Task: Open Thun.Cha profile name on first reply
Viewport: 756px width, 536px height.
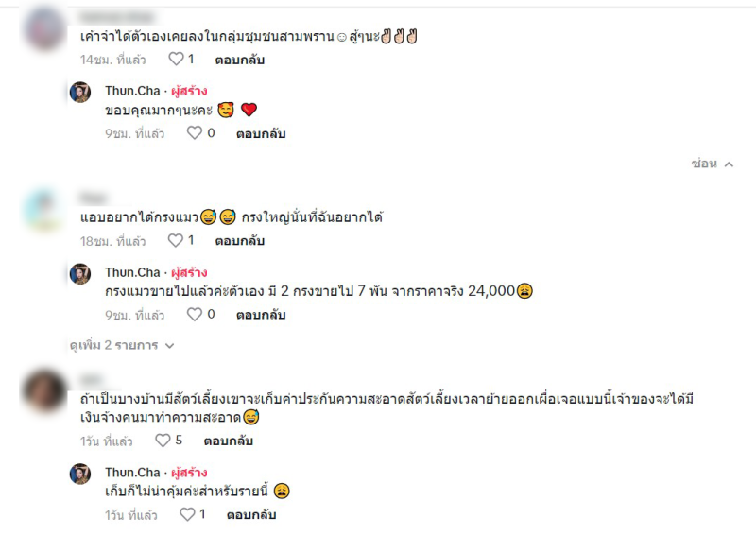Action: 132,91
